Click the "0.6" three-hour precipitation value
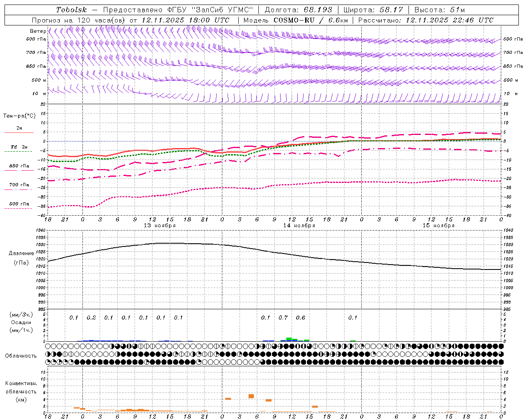 pyautogui.click(x=301, y=318)
